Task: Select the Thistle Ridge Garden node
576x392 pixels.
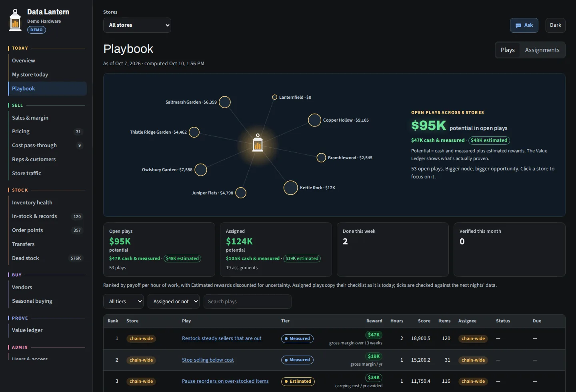Action: pos(194,132)
